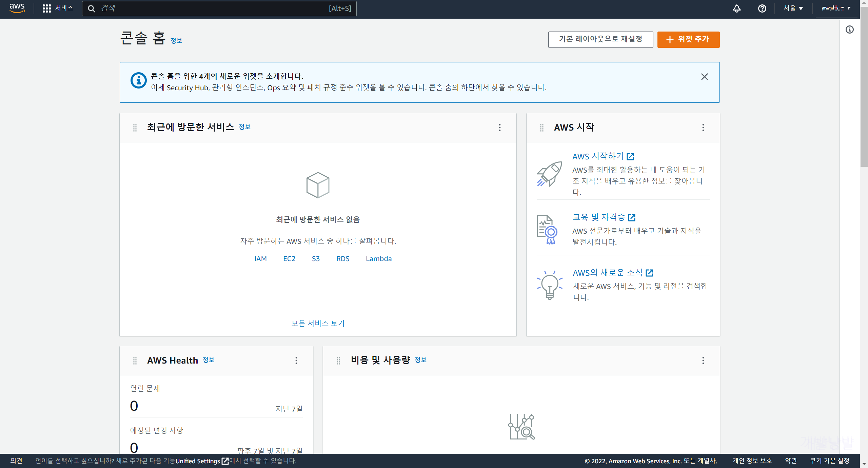The height and width of the screenshot is (468, 868).
Task: Click drag handle of AWS Health widget
Action: tap(135, 360)
